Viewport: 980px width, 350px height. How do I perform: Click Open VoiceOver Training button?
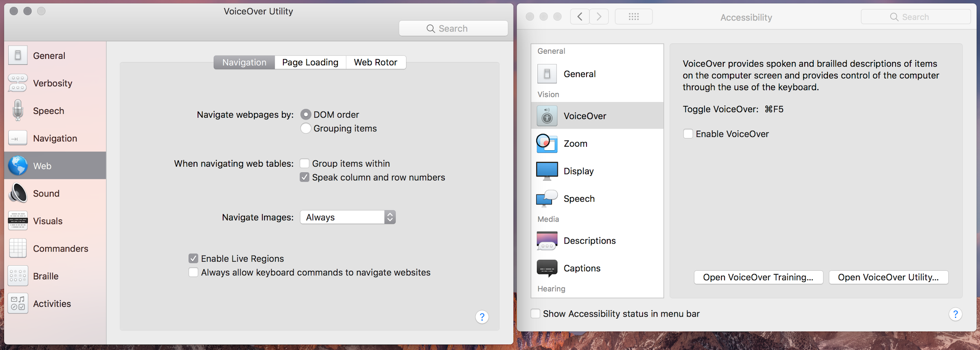(758, 277)
